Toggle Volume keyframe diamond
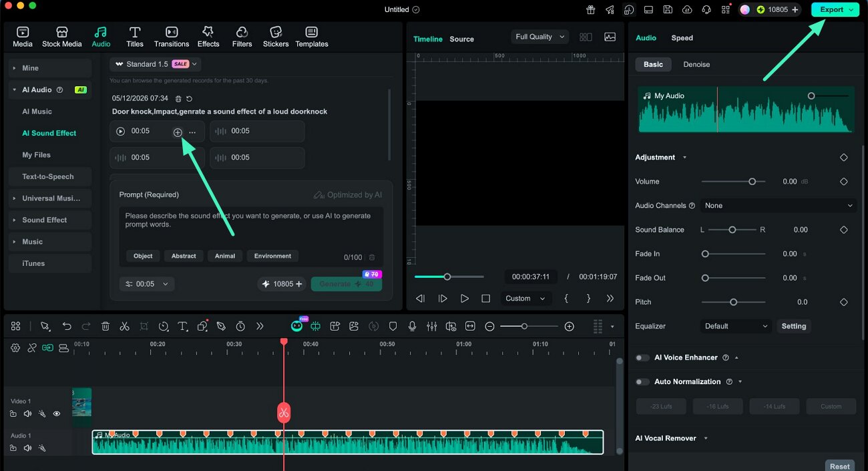868x471 pixels. tap(844, 182)
